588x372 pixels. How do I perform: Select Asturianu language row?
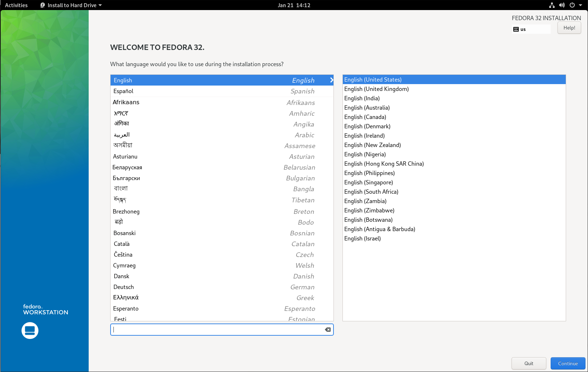222,156
